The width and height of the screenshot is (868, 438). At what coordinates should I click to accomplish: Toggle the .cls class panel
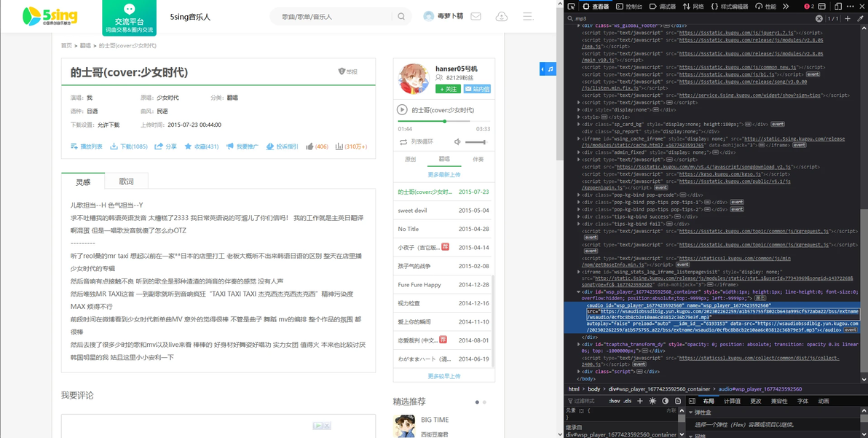[x=628, y=401]
